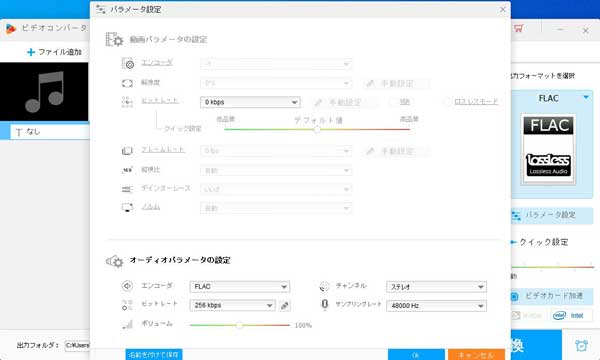600x360 pixels.
Task: Click the NVIDIA acceleration badge
Action: point(530,316)
